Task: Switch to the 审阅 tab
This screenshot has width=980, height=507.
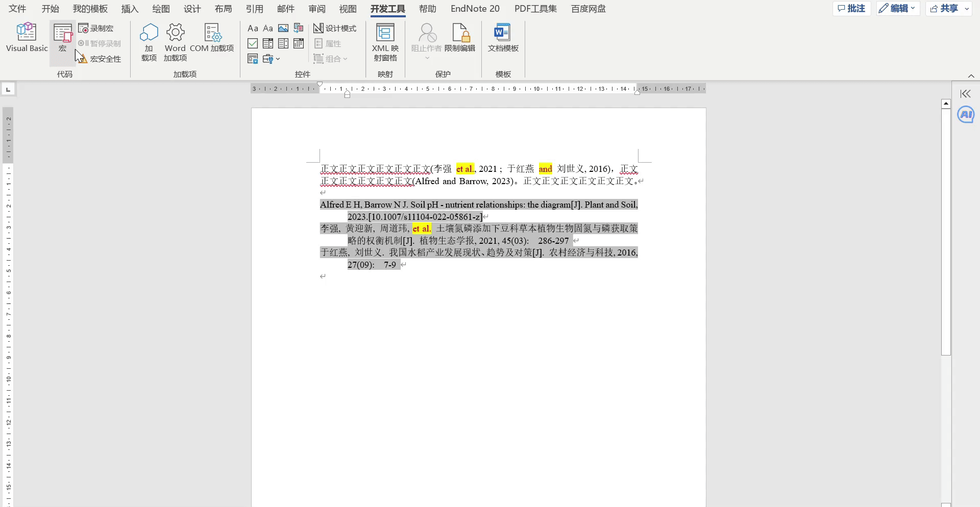Action: tap(316, 9)
